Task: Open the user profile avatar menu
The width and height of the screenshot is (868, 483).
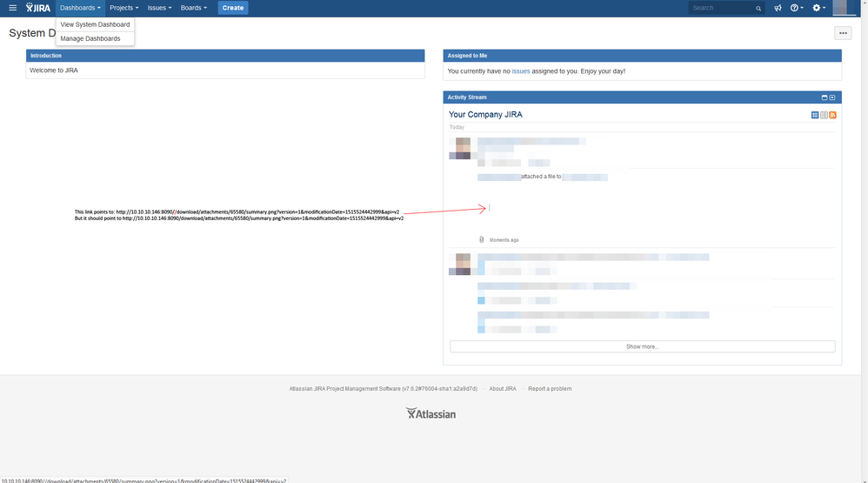Action: (843, 8)
